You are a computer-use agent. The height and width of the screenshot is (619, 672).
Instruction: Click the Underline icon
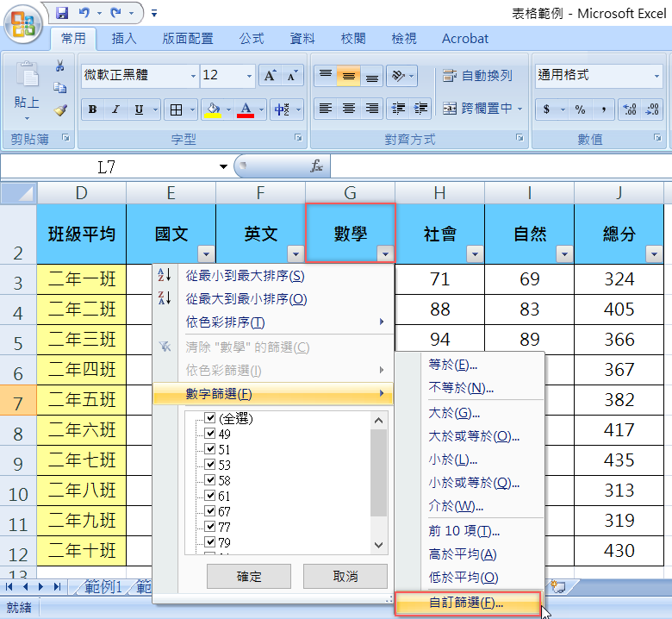pyautogui.click(x=139, y=109)
